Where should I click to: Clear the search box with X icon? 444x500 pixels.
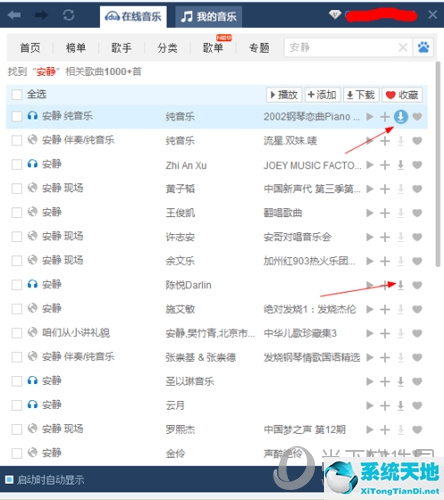(x=403, y=47)
